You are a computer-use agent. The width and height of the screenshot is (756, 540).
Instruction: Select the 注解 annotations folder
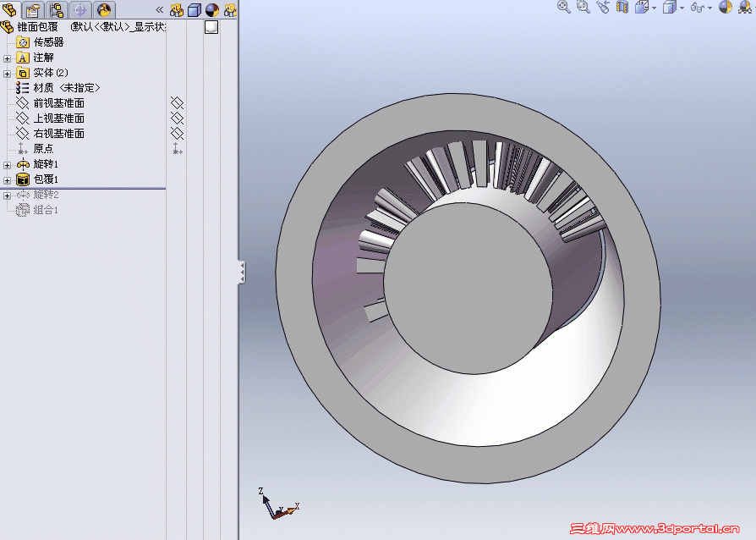coord(43,58)
